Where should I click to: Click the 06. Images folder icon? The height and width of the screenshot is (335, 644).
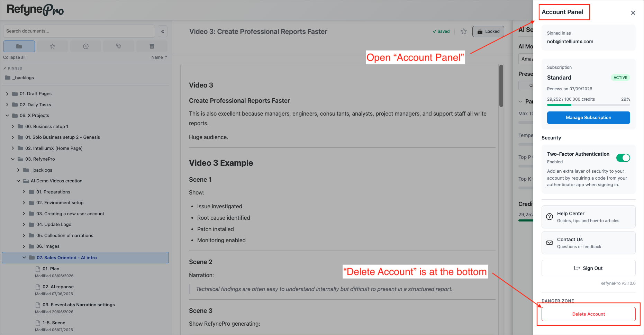click(x=31, y=246)
